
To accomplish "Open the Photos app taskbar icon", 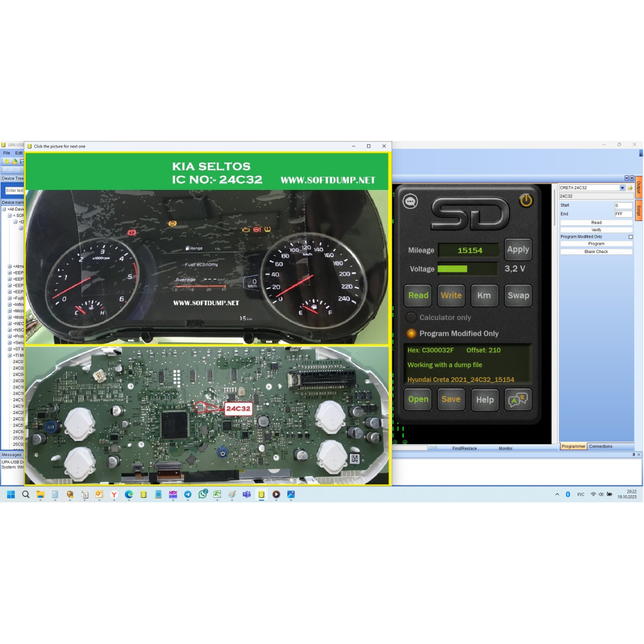I will tap(291, 494).
